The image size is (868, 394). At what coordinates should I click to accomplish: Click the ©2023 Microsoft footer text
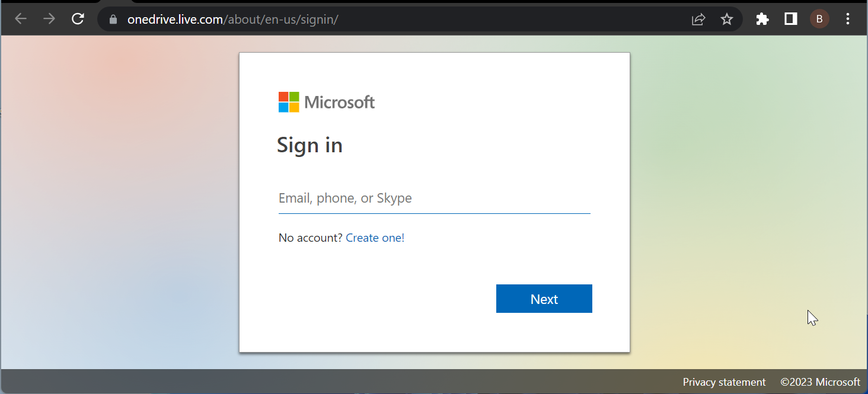pos(820,382)
